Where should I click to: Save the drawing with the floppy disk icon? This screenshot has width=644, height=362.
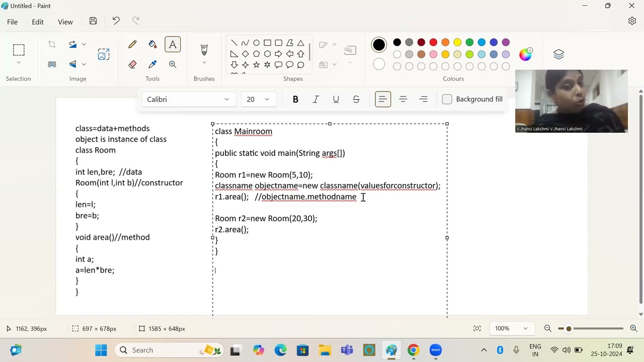point(93,21)
